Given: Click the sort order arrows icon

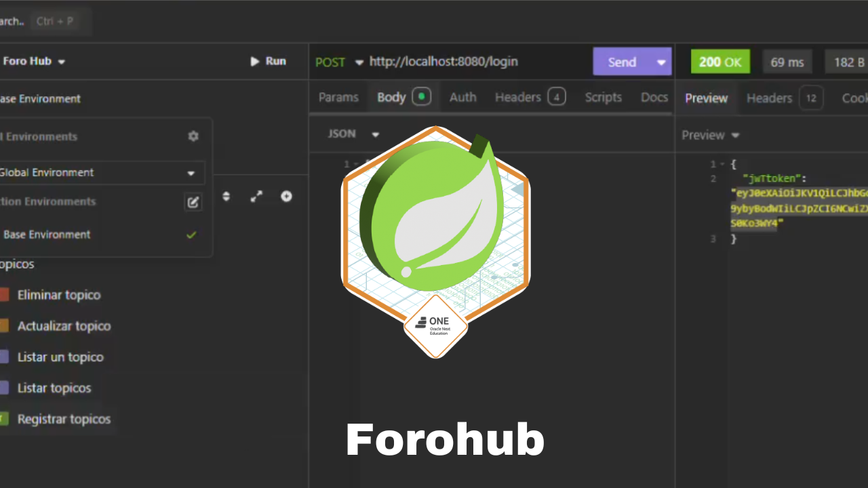Looking at the screenshot, I should 226,197.
